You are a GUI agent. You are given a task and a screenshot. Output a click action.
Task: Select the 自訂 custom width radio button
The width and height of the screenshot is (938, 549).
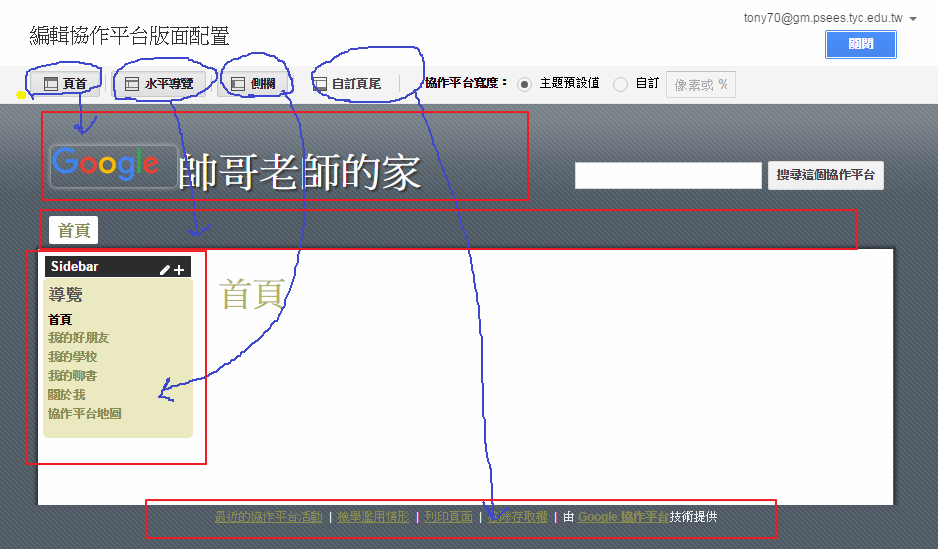point(621,84)
